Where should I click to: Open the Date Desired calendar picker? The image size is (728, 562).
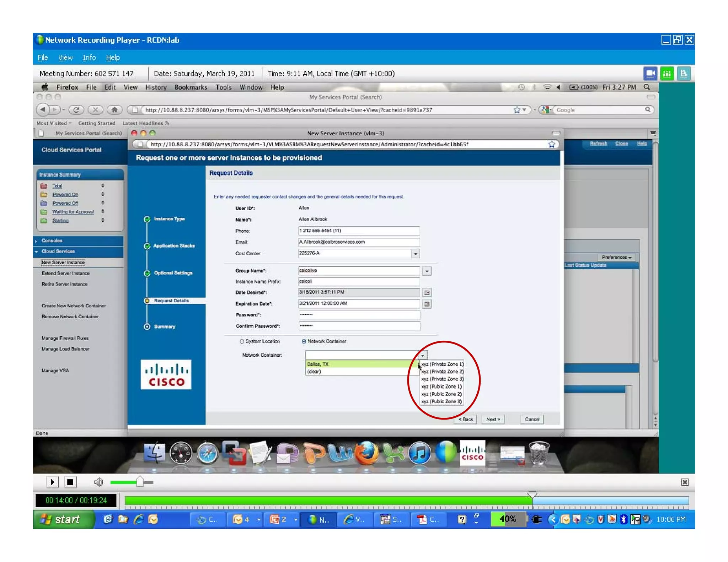coord(427,293)
